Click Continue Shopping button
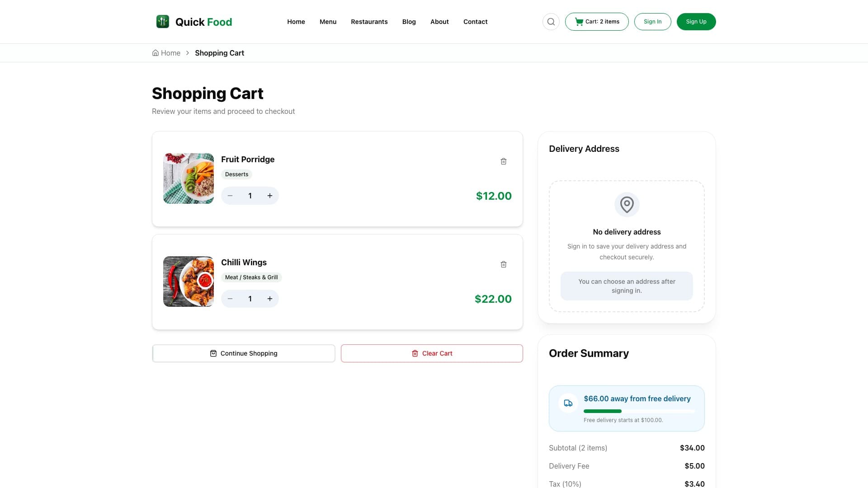Screen dimensions: 868x488 coord(244,353)
